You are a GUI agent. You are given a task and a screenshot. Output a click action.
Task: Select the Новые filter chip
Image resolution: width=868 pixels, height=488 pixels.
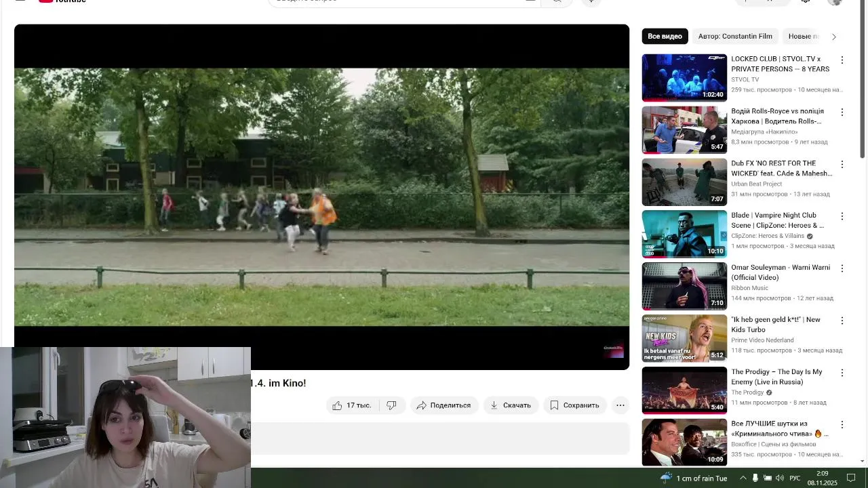point(802,37)
